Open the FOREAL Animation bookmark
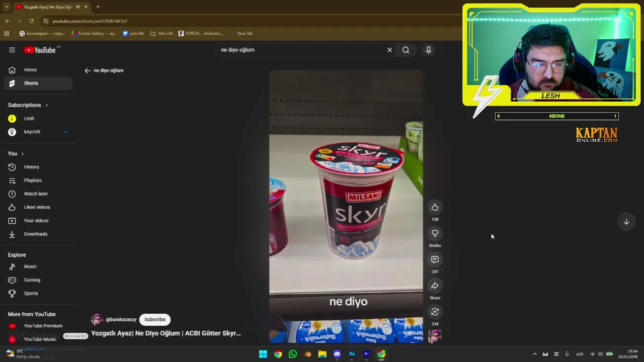Image resolution: width=644 pixels, height=362 pixels. pos(200,33)
